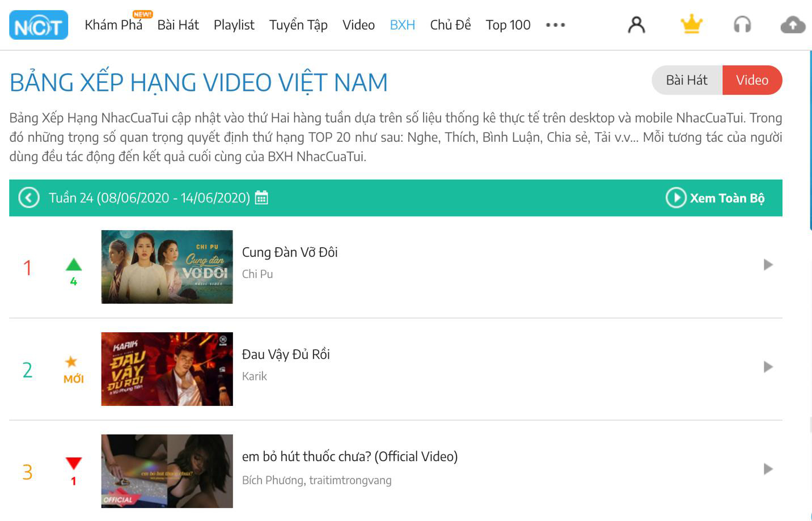The width and height of the screenshot is (812, 521).
Task: Open em bỏ hút thuốc chưa? video thumbnail
Action: (167, 471)
